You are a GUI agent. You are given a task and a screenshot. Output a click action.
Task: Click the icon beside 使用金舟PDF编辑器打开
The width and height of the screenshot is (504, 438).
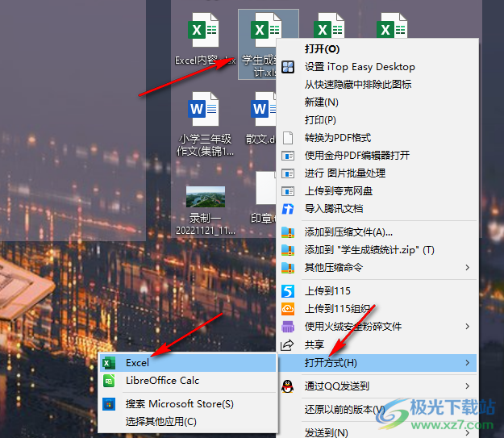click(x=288, y=156)
